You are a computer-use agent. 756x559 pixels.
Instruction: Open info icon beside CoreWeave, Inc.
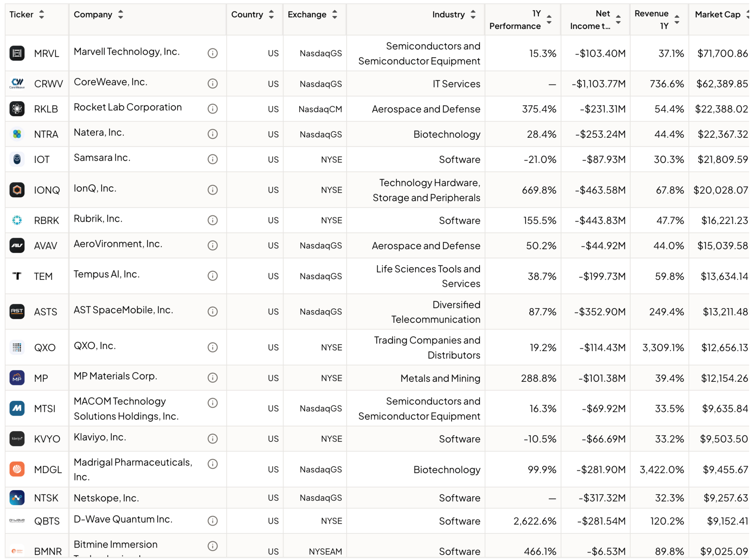pos(213,83)
